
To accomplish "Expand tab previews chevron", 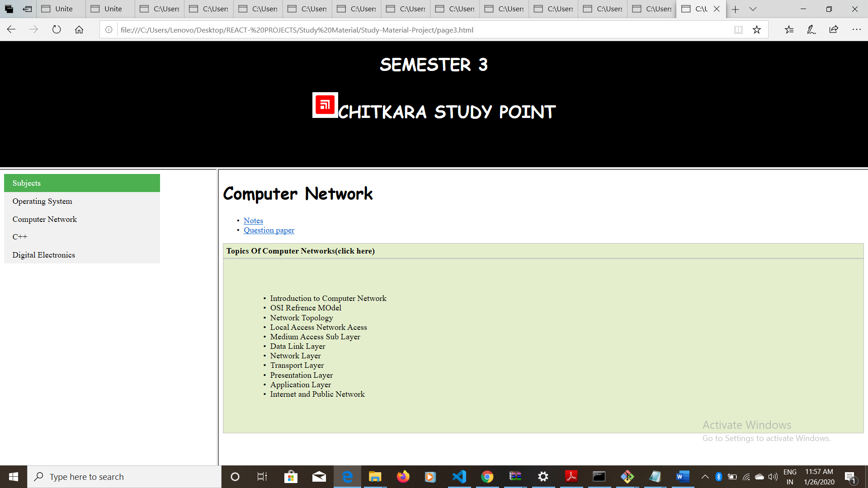I will 753,9.
